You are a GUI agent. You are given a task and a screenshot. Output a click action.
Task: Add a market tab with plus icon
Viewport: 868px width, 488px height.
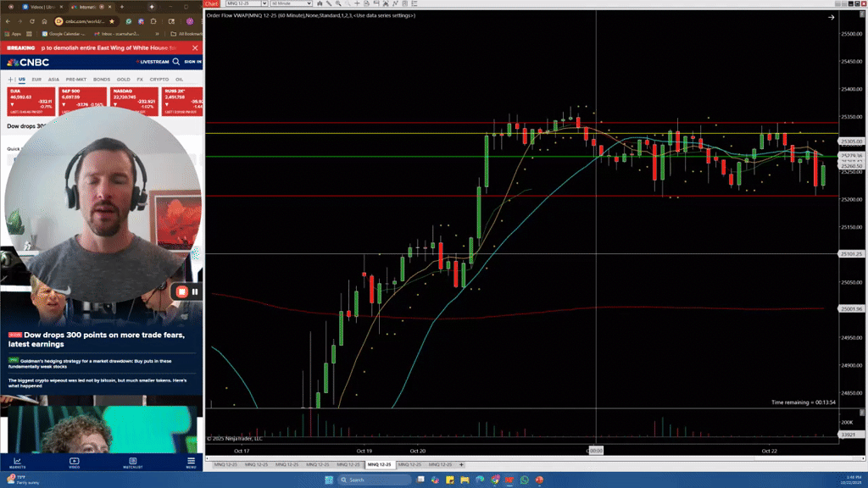point(10,79)
